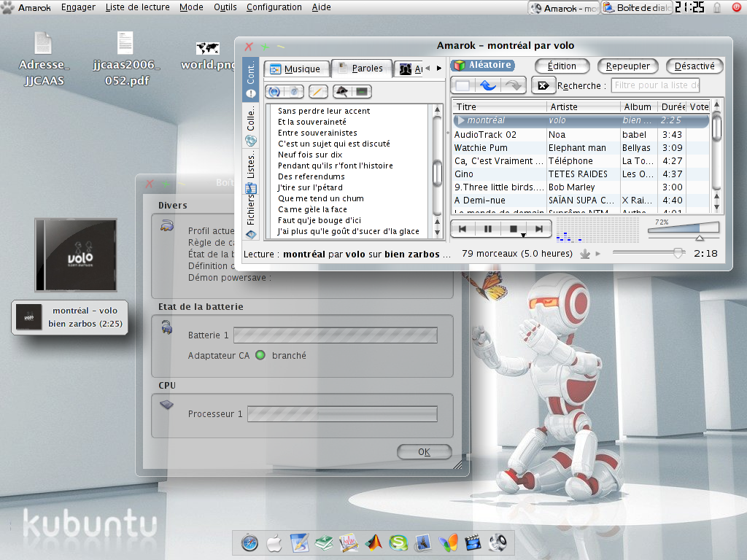Open the Fichiers sidebar tab

click(251, 217)
